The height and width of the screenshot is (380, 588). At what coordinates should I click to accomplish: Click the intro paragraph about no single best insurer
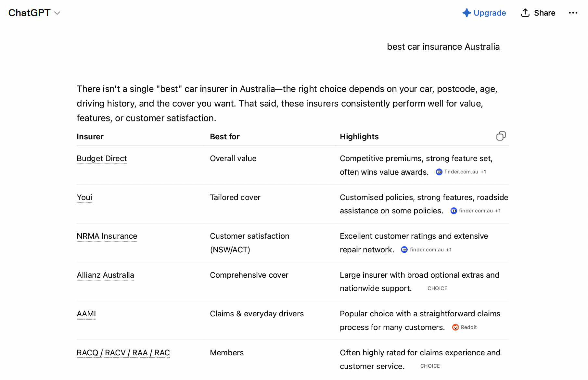point(287,104)
